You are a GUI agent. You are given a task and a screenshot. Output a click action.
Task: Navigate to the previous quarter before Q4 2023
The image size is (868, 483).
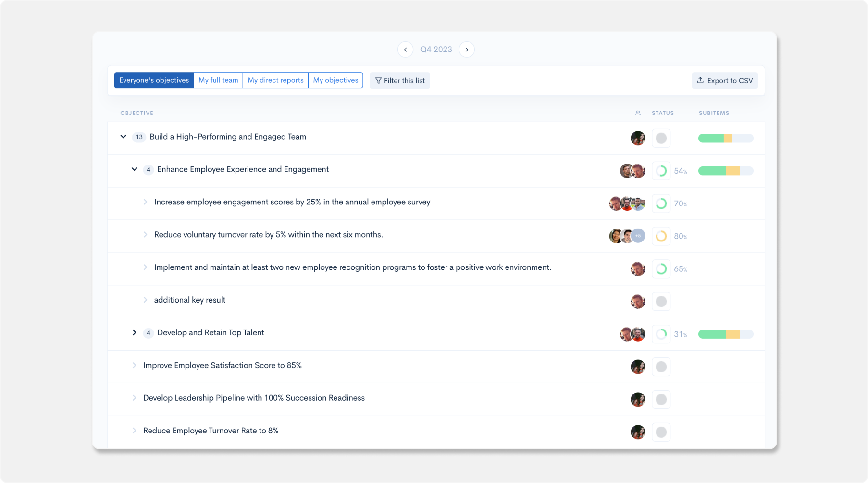pyautogui.click(x=405, y=49)
